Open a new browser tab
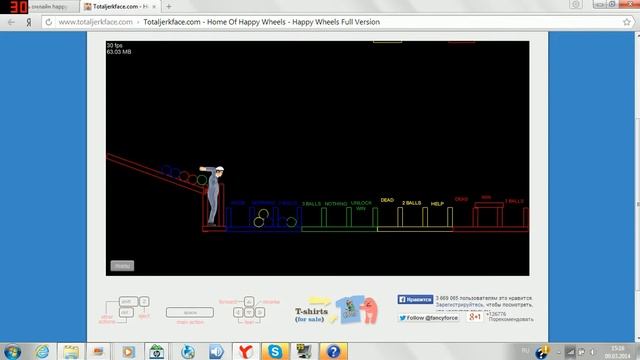 (x=169, y=7)
